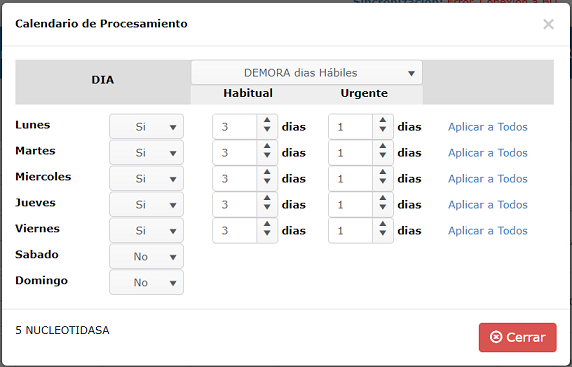Click the Martes Urgente days input field

tap(350, 152)
